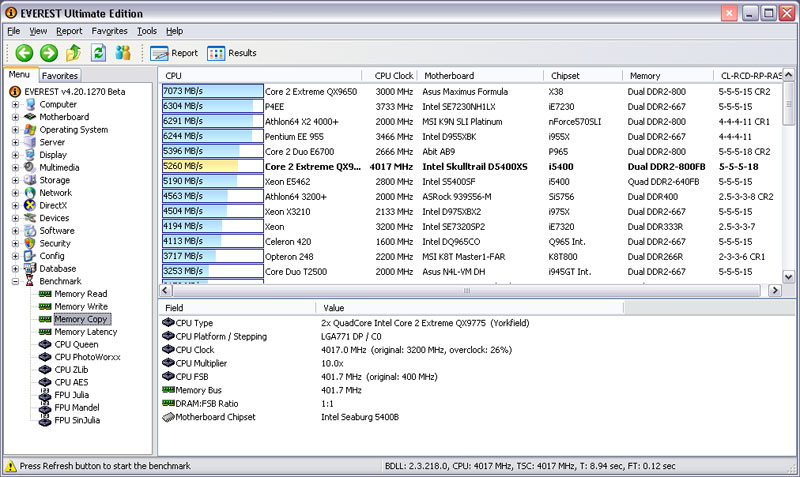The width and height of the screenshot is (800, 477).
Task: Select the Memory Write benchmark
Action: (x=81, y=306)
